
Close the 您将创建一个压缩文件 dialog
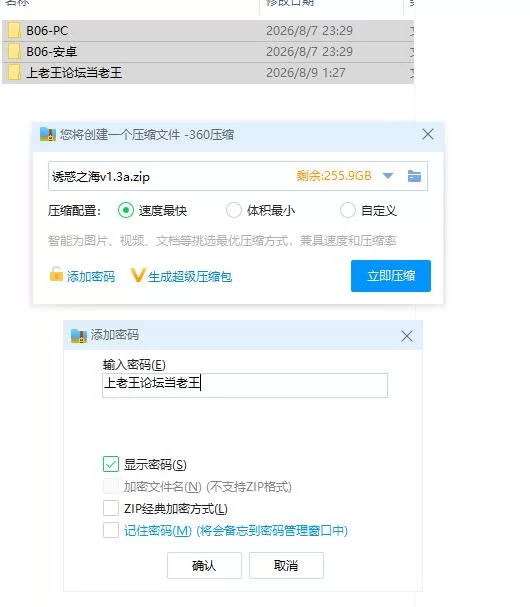(428, 134)
